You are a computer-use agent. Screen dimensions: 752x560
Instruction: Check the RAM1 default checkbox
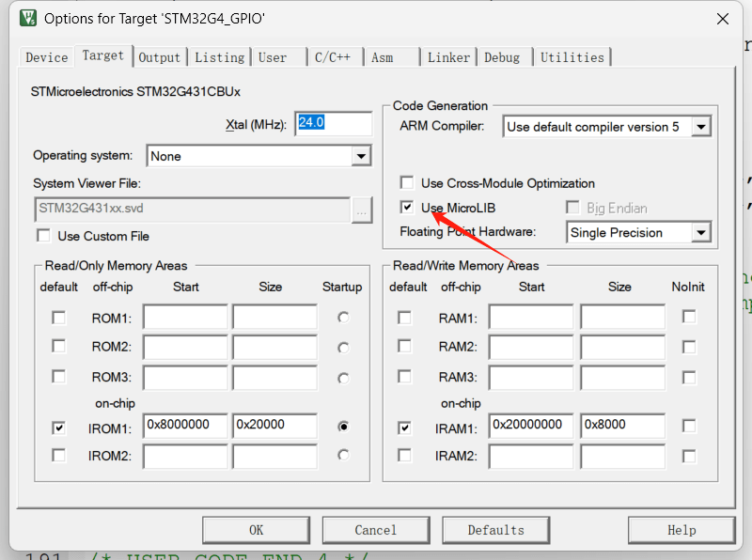(x=404, y=318)
